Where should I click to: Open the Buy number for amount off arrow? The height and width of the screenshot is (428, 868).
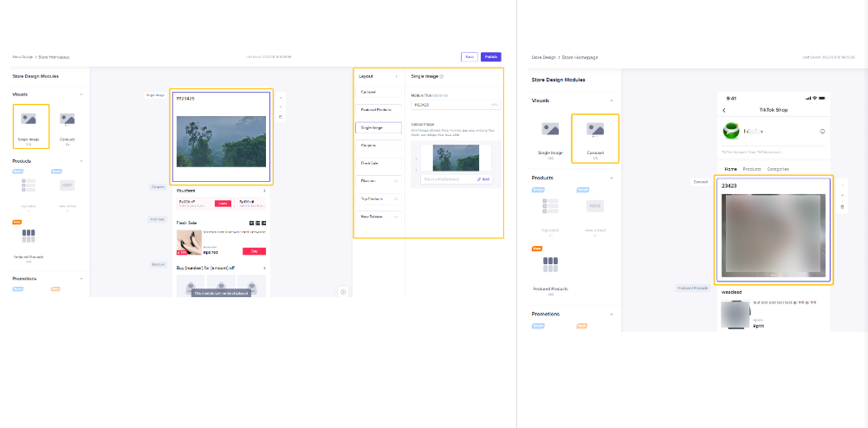pos(263,268)
